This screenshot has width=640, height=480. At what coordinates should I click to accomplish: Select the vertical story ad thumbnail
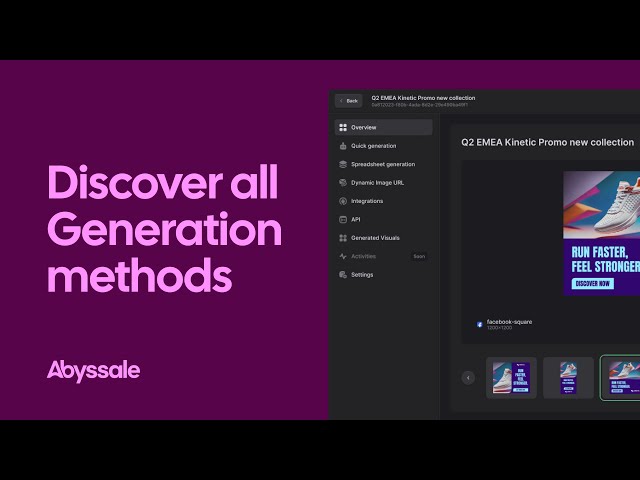568,378
